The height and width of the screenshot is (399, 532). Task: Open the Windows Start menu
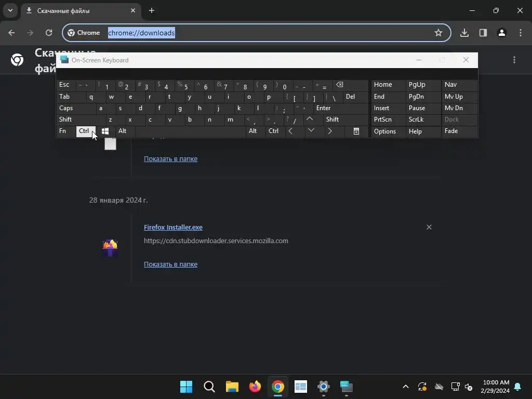186,387
